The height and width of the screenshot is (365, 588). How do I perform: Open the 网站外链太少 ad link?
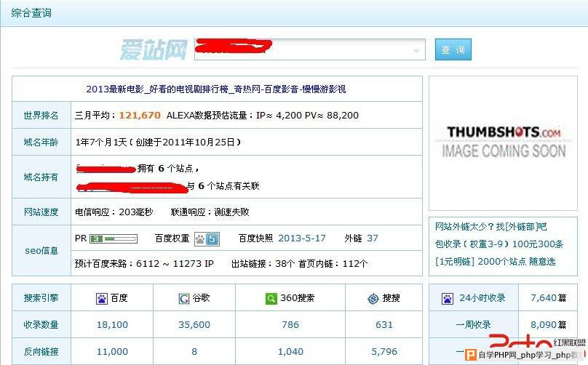[x=491, y=227]
